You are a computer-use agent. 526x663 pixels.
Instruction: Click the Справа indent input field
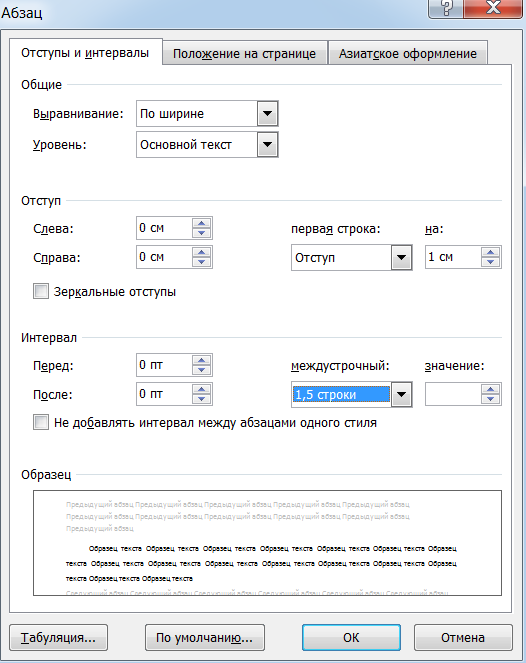164,257
